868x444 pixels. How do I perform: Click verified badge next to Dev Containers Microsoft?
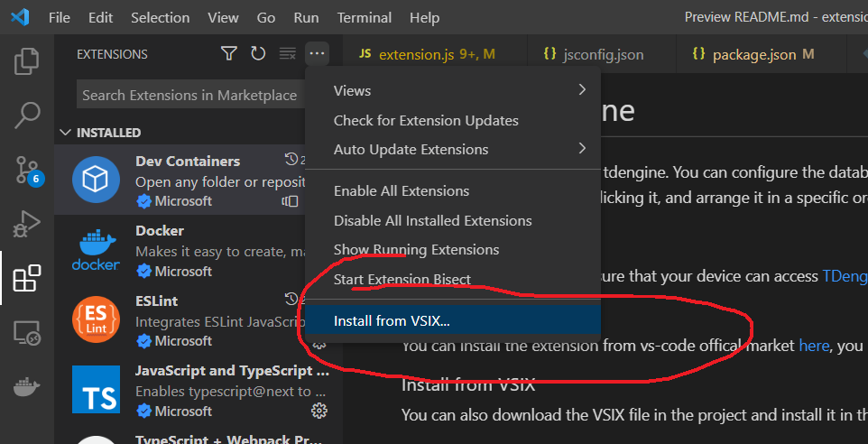(x=143, y=201)
